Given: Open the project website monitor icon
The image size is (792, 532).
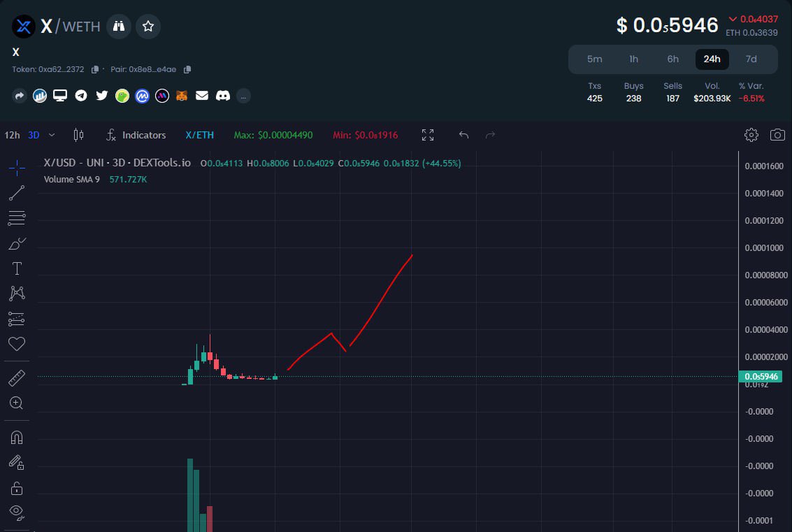Looking at the screenshot, I should click(60, 96).
